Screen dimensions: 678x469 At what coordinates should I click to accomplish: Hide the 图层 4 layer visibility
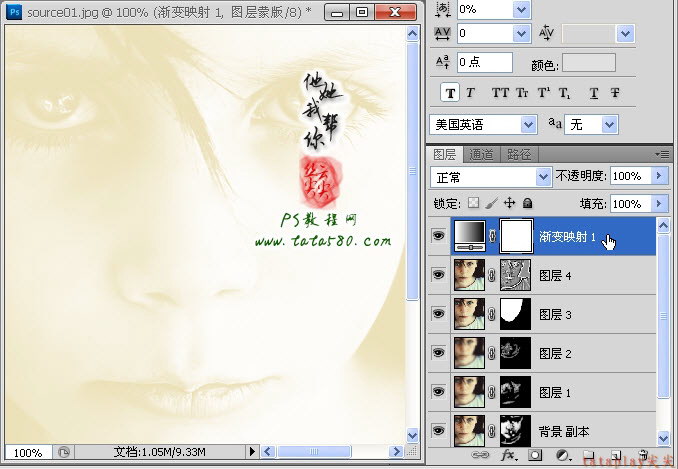click(x=438, y=274)
